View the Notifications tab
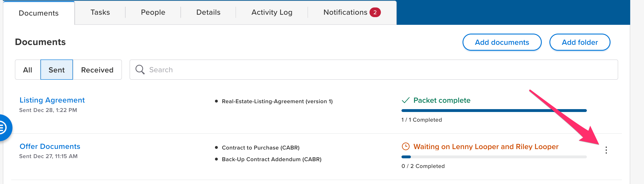644x184 pixels. point(345,12)
